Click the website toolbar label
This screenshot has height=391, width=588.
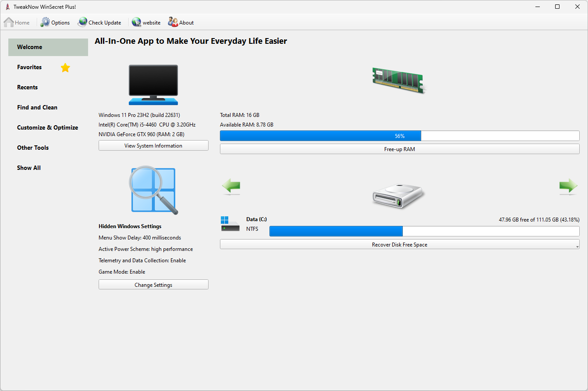[x=152, y=23]
